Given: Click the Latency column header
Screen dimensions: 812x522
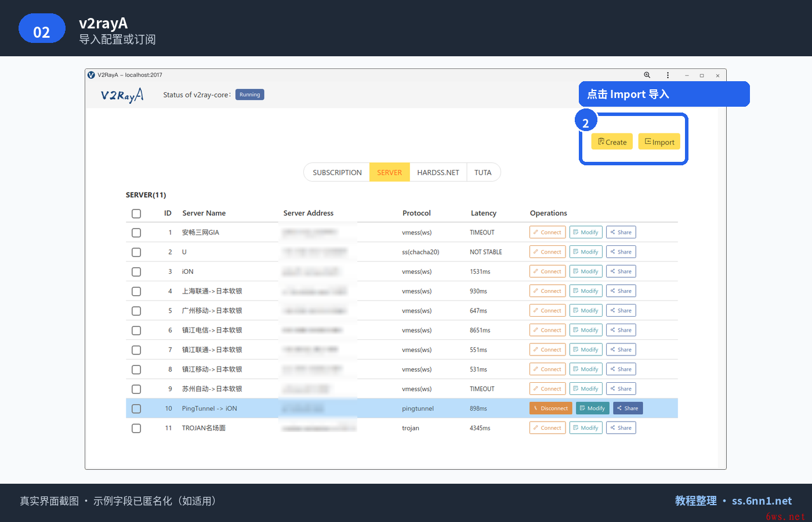Looking at the screenshot, I should tap(484, 213).
